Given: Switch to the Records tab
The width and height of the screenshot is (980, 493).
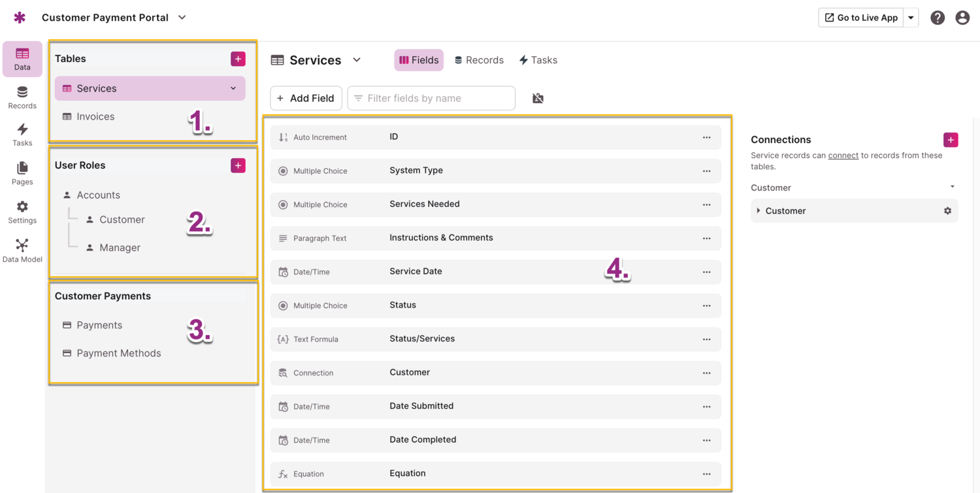Looking at the screenshot, I should click(x=479, y=59).
